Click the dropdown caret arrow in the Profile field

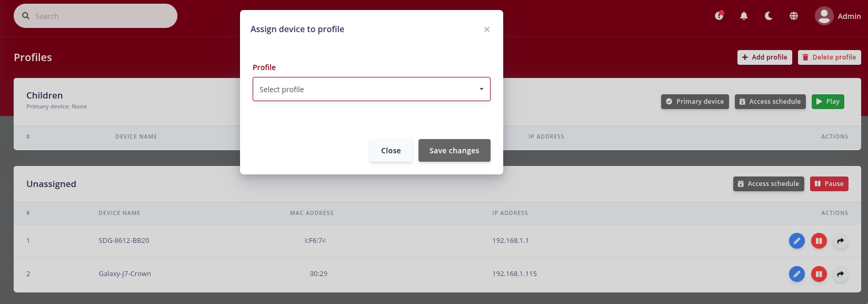pyautogui.click(x=481, y=89)
